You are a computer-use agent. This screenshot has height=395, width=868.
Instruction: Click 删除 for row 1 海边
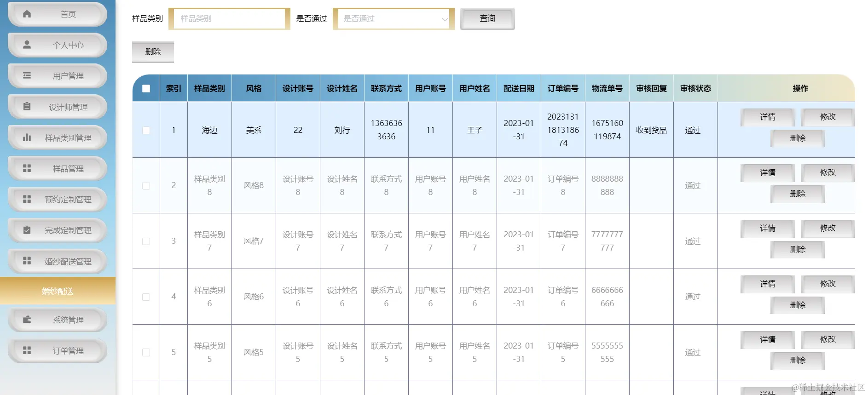798,138
